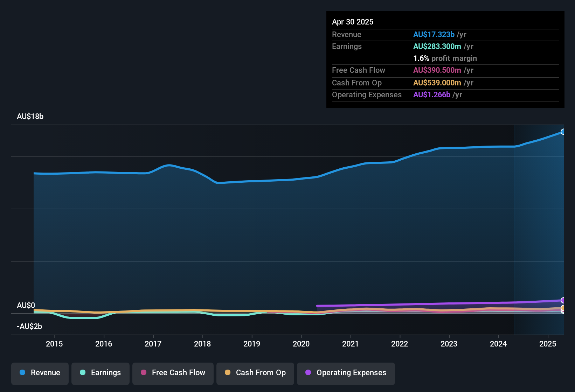Click the 2020 x-axis label
The height and width of the screenshot is (392, 575).
point(301,344)
